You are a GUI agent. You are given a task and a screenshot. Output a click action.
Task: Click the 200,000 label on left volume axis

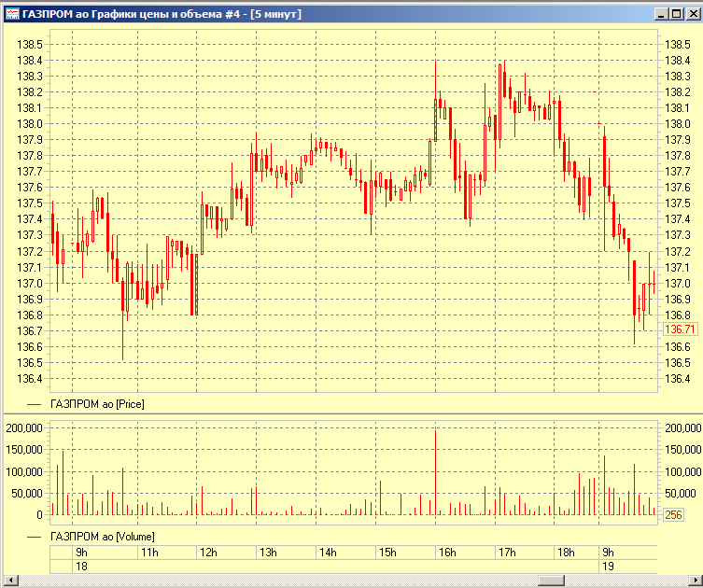pos(24,428)
